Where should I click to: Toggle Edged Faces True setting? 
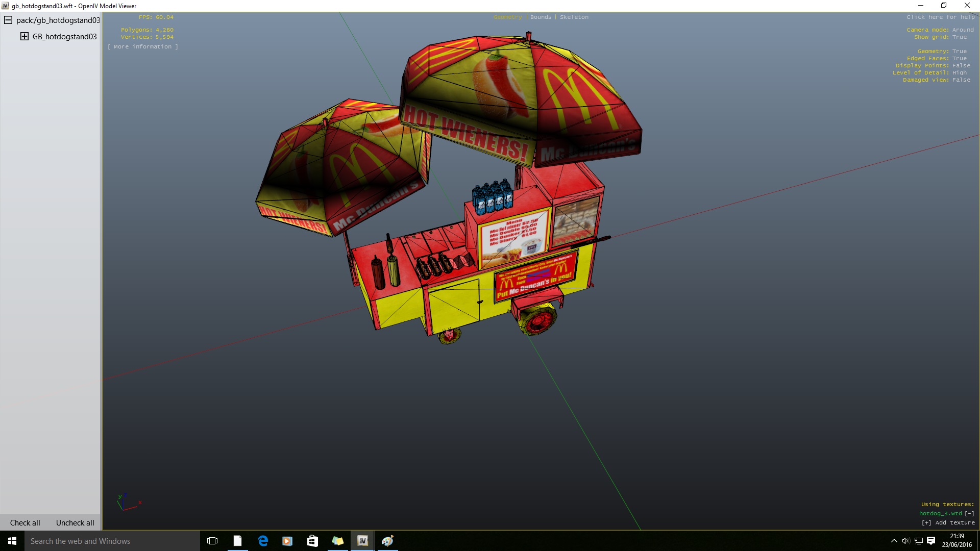pyautogui.click(x=937, y=58)
